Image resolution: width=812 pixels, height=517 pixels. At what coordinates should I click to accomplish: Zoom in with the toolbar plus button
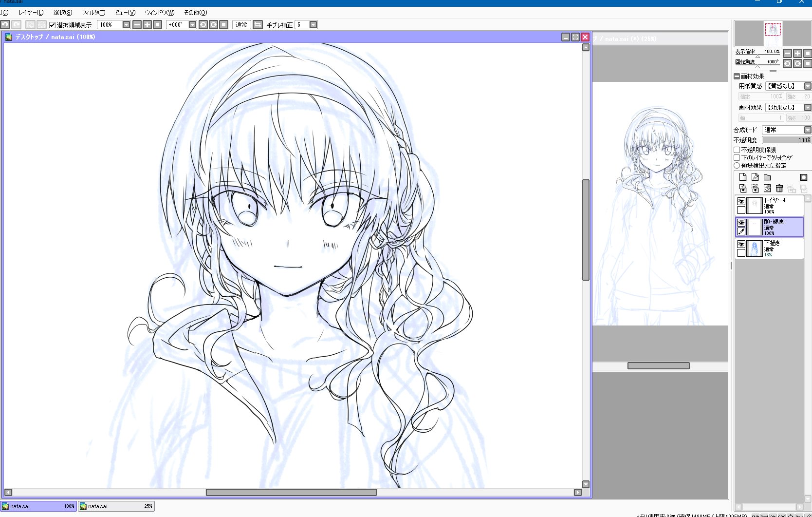tap(147, 24)
